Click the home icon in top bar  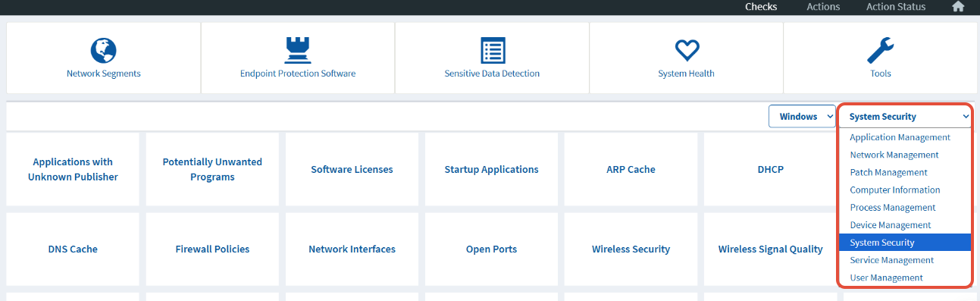tap(958, 7)
